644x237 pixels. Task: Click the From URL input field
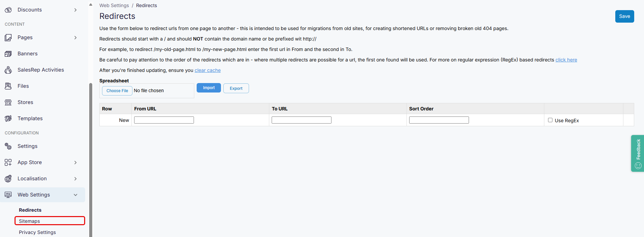(x=164, y=120)
